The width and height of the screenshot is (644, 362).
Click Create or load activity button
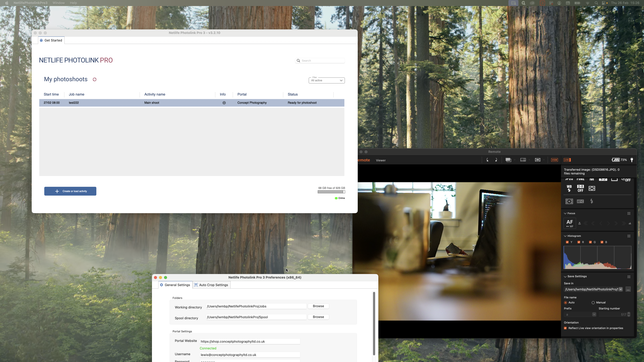pos(70,191)
